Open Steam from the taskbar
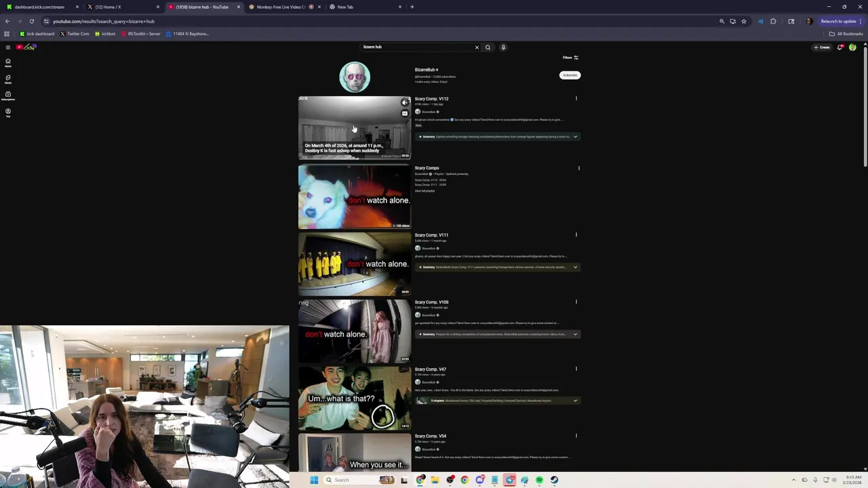Image resolution: width=868 pixels, height=488 pixels. tap(554, 480)
